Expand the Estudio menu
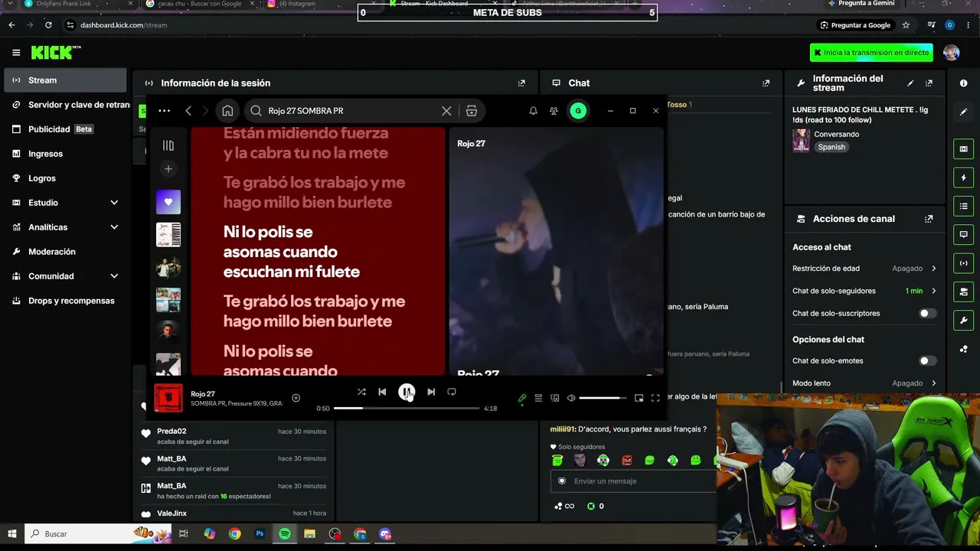Viewport: 980px width, 551px height. [65, 203]
